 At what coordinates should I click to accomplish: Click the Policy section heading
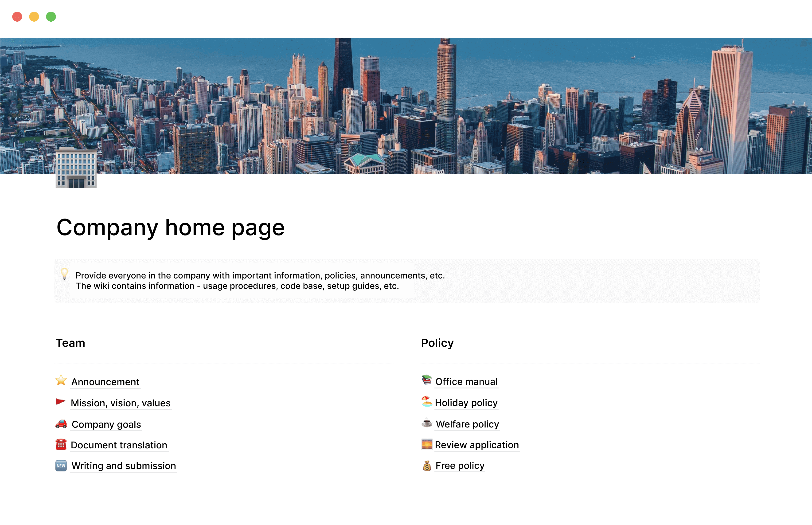[437, 343]
